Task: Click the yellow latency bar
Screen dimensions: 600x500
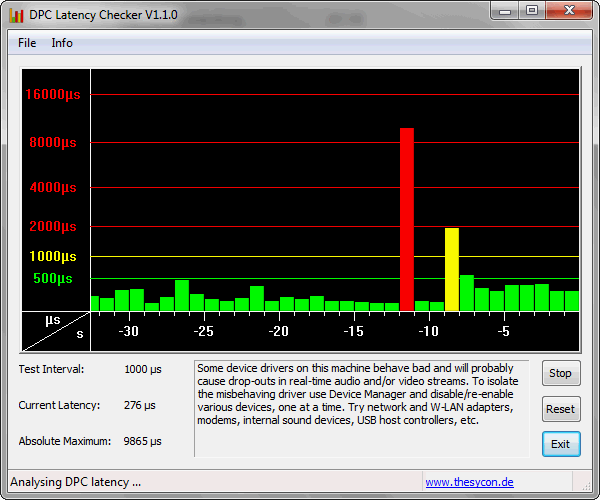Action: pyautogui.click(x=452, y=270)
